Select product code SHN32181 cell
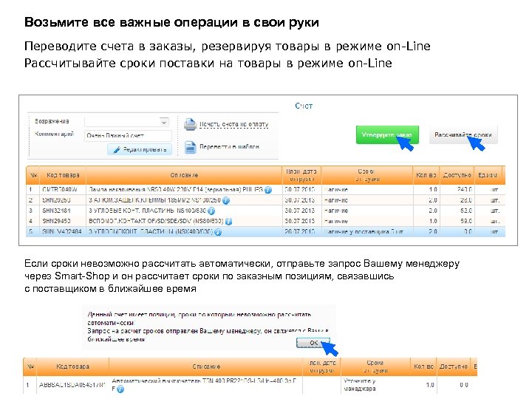 [56, 211]
